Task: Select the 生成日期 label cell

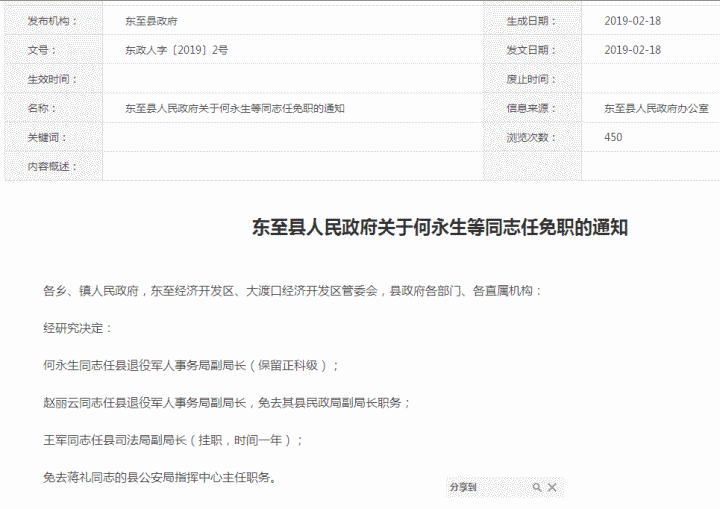Action: click(532, 21)
